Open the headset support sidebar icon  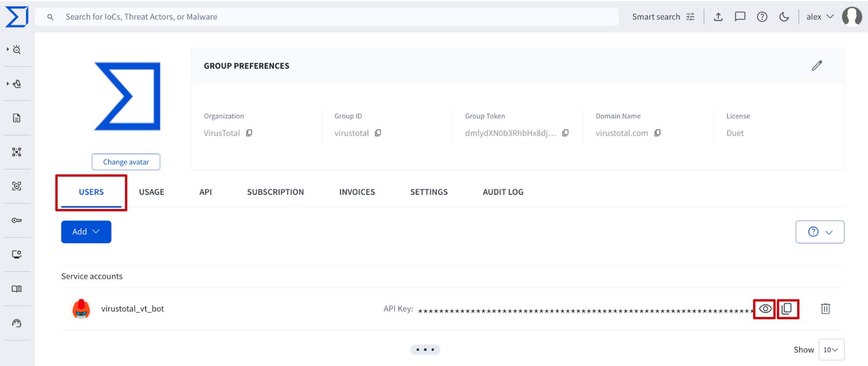[x=17, y=323]
